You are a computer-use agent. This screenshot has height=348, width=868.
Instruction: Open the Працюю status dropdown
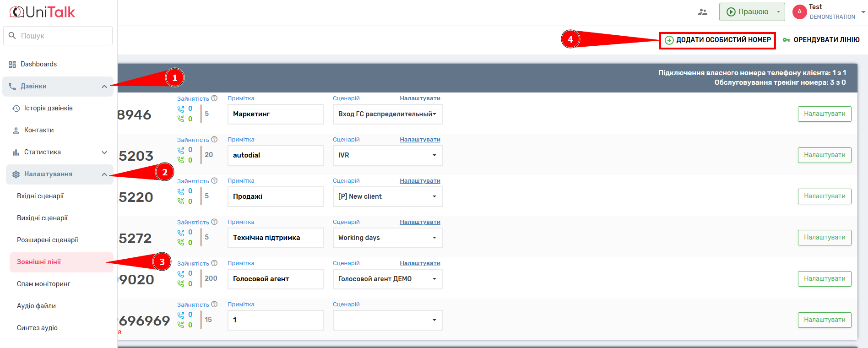pos(778,12)
